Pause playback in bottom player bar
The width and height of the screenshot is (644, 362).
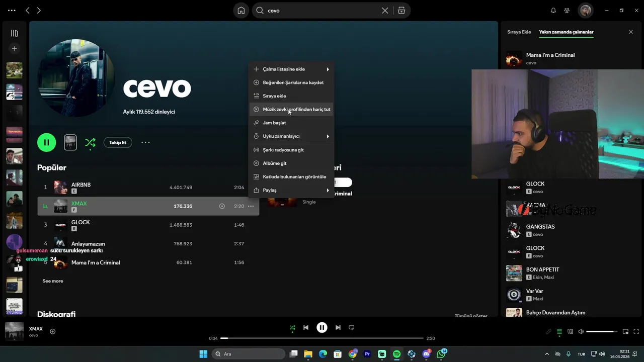click(x=322, y=328)
